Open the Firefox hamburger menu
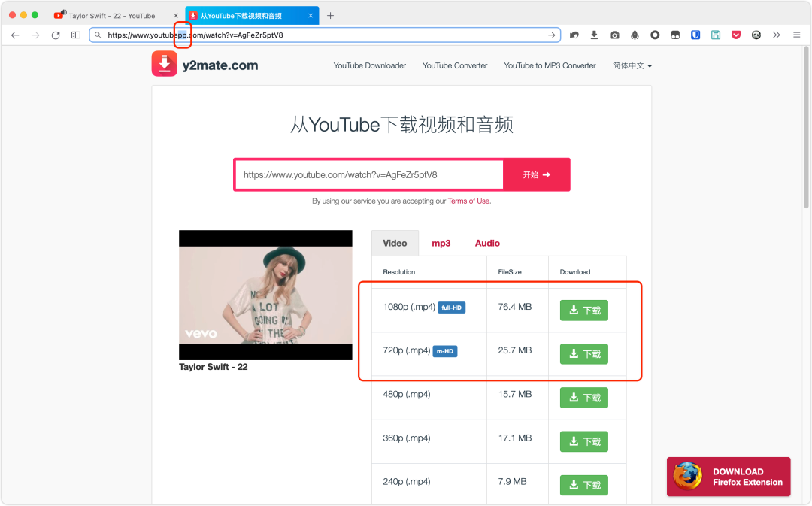 (796, 35)
